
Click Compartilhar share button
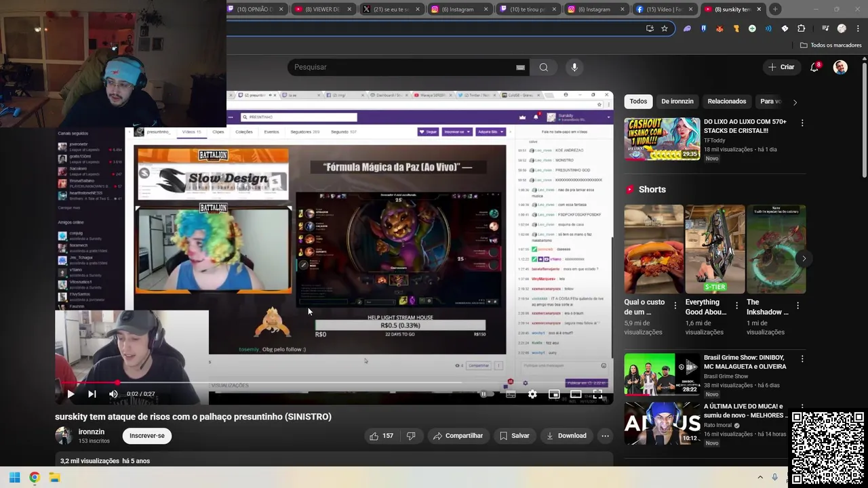pos(458,436)
